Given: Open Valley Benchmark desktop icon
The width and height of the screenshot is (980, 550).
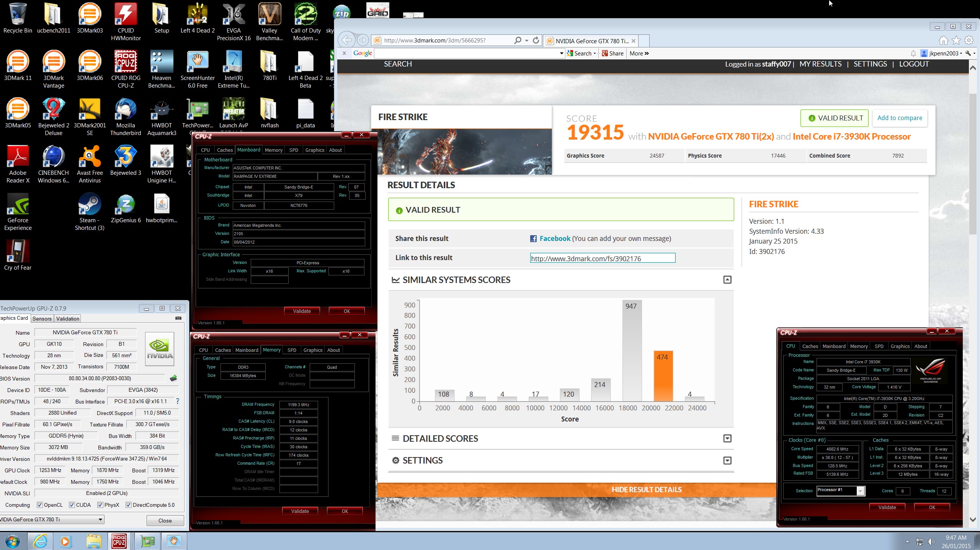Looking at the screenshot, I should 269,22.
